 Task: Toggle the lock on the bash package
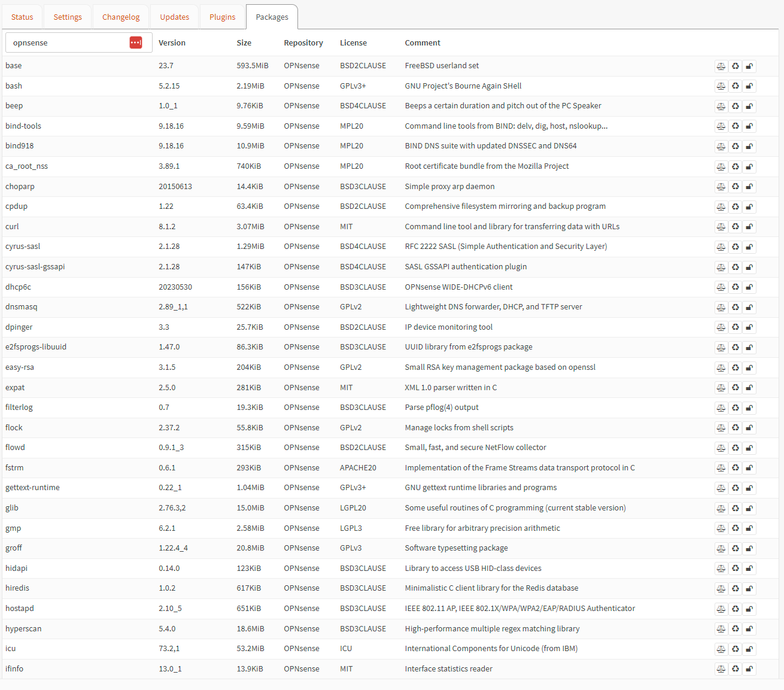pyautogui.click(x=749, y=86)
